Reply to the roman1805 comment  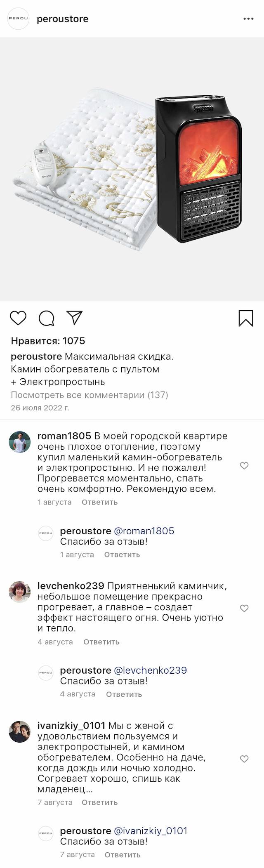coord(99,502)
